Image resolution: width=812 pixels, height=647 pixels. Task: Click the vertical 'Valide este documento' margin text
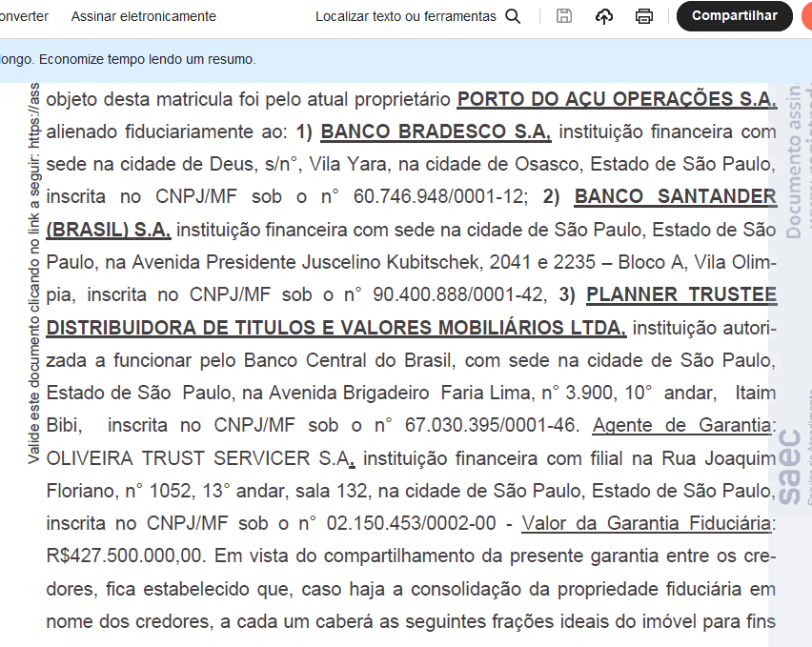tap(34, 273)
